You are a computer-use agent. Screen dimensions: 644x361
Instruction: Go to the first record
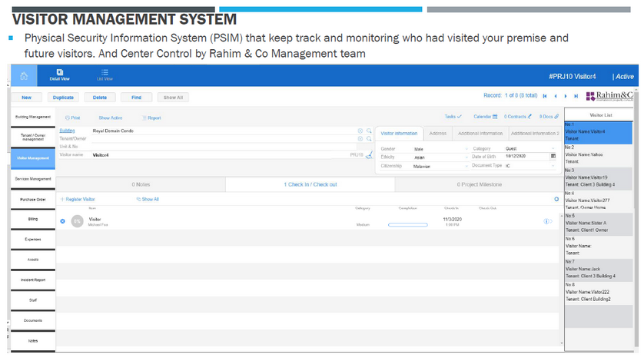click(545, 96)
